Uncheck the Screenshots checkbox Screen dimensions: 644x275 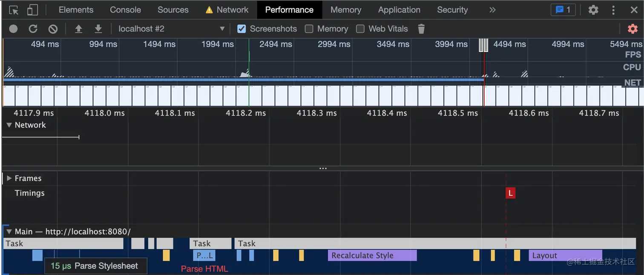click(x=241, y=29)
